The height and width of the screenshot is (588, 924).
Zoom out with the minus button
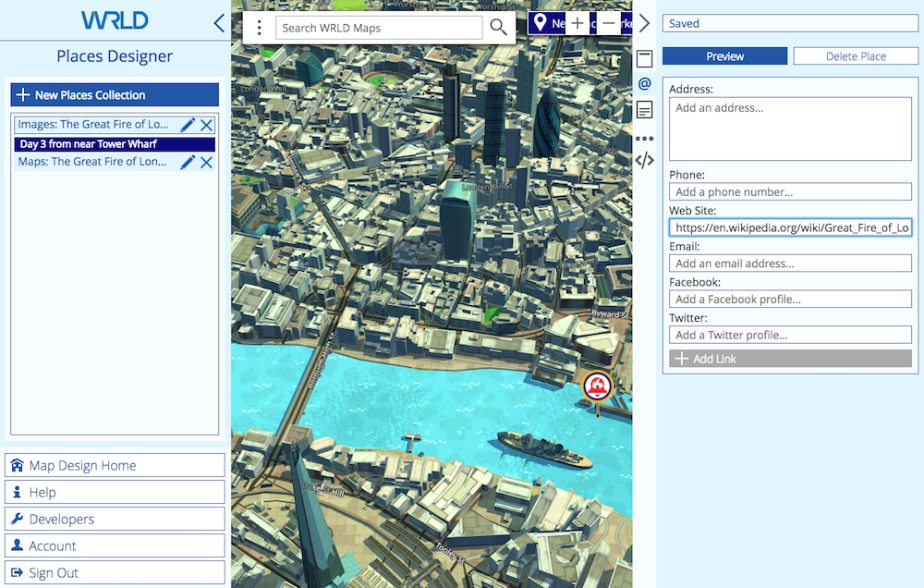click(x=608, y=23)
